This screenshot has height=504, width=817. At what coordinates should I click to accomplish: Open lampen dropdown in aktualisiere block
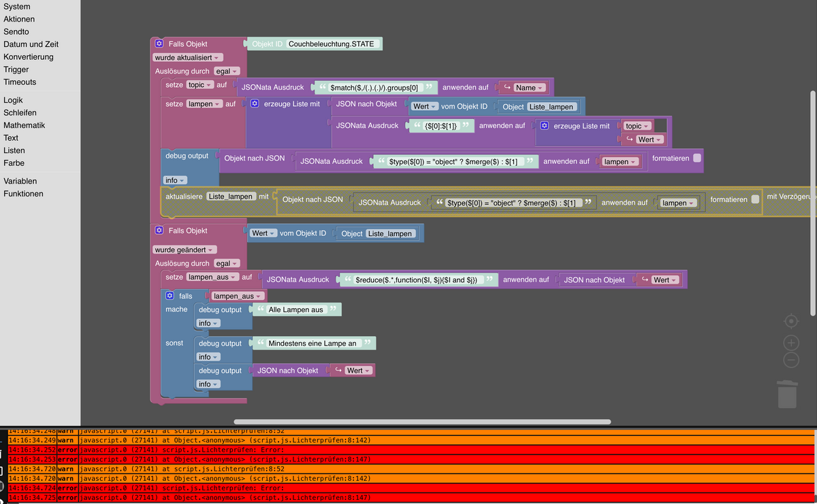click(x=678, y=203)
